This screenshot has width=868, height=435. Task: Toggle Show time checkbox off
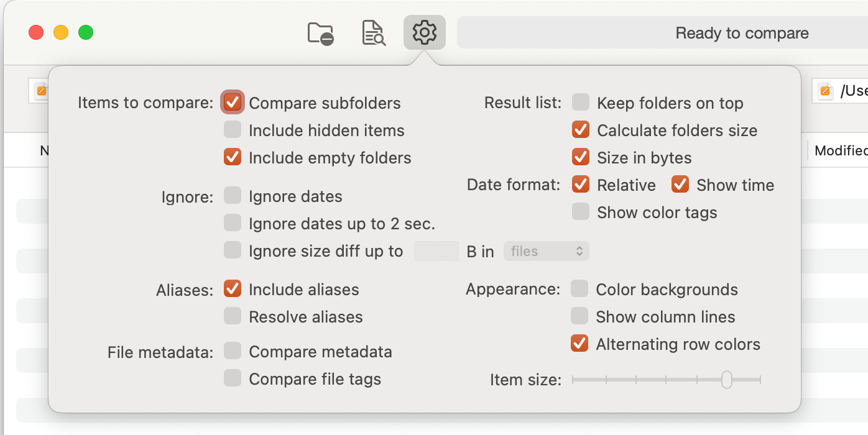point(680,185)
